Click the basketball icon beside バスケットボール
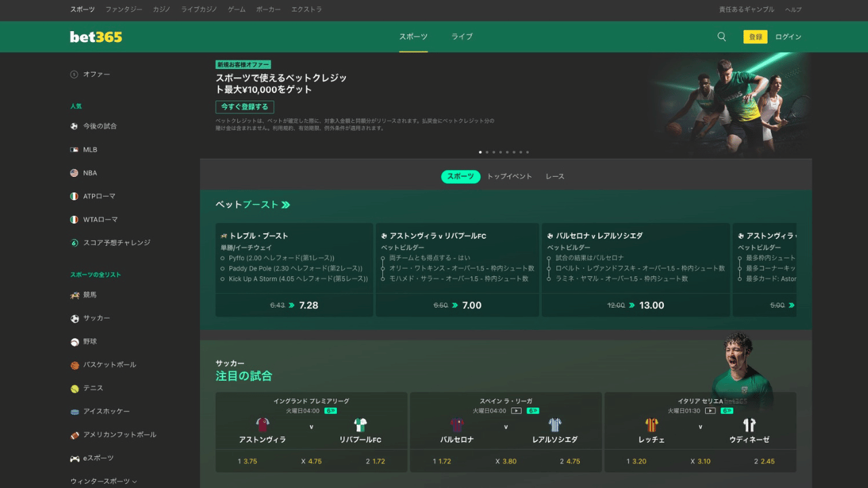 click(75, 365)
